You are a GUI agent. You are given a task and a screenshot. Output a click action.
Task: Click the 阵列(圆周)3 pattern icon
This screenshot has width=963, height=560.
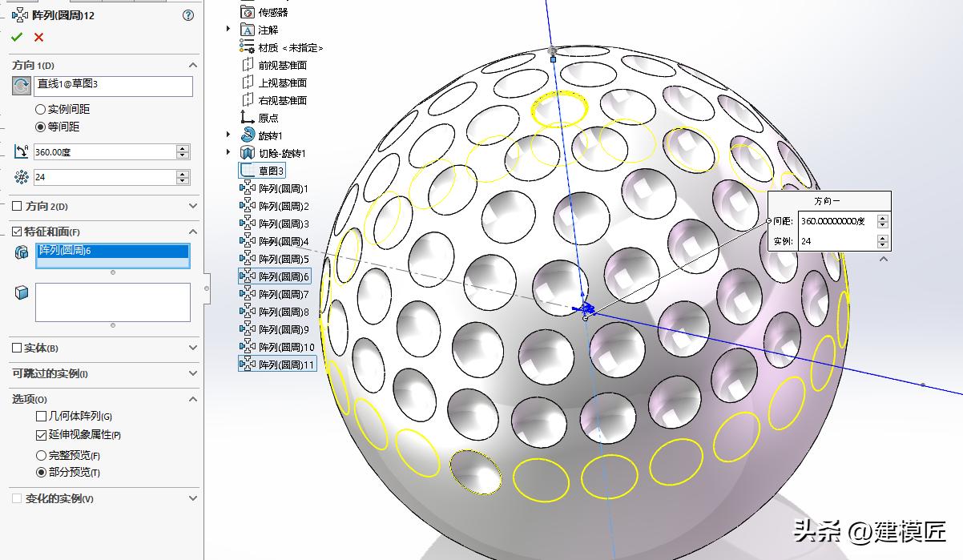point(246,224)
